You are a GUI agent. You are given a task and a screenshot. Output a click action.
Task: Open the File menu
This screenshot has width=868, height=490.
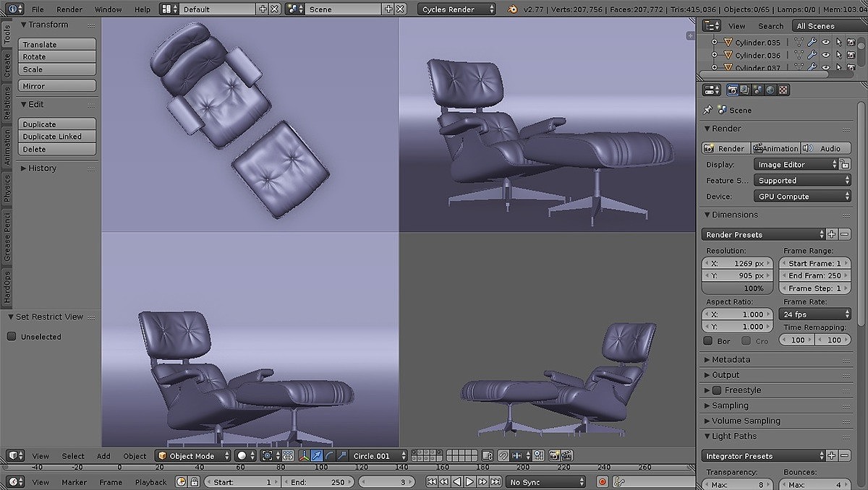tap(38, 9)
